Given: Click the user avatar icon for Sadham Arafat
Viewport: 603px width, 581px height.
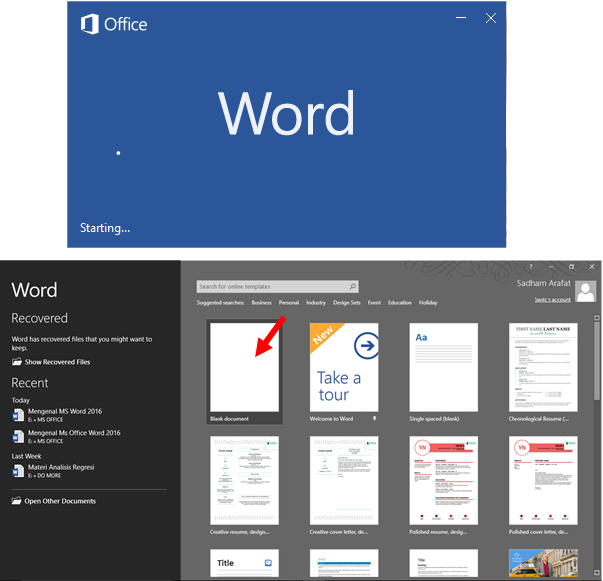Looking at the screenshot, I should [585, 291].
